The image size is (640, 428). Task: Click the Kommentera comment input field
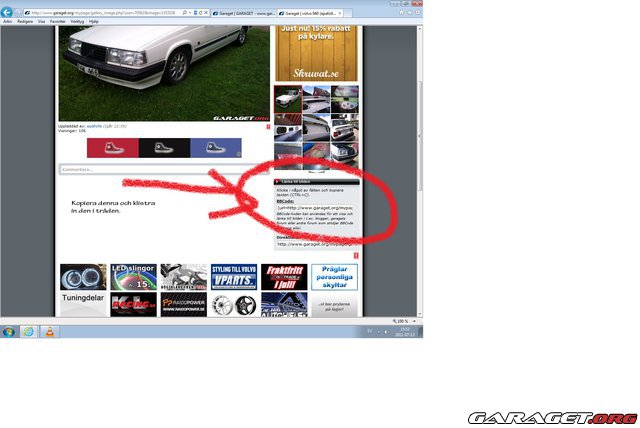pyautogui.click(x=150, y=169)
